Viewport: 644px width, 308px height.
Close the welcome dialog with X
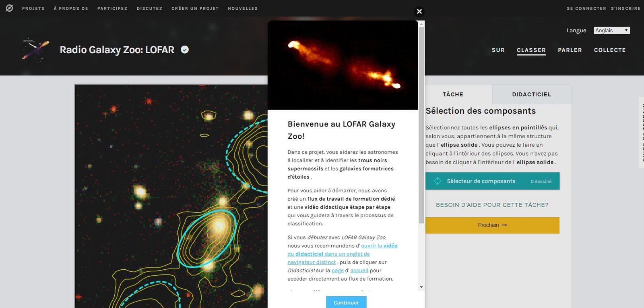[x=419, y=11]
